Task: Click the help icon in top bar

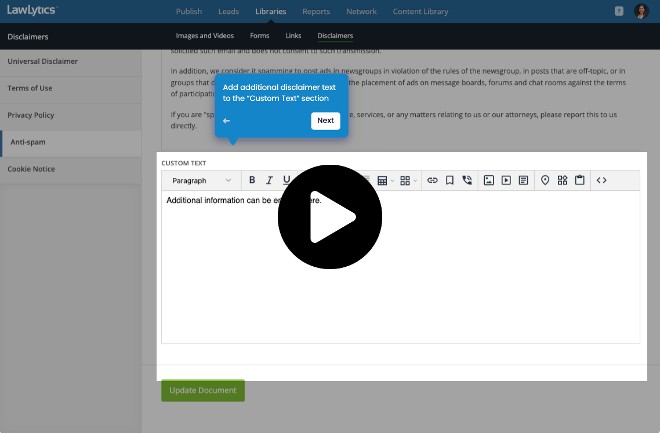Action: [619, 11]
